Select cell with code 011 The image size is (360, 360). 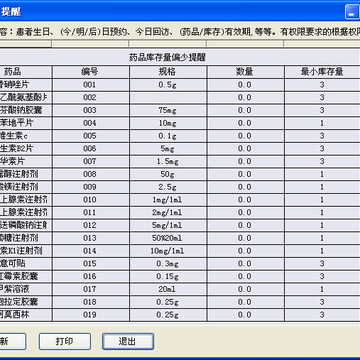(x=91, y=212)
